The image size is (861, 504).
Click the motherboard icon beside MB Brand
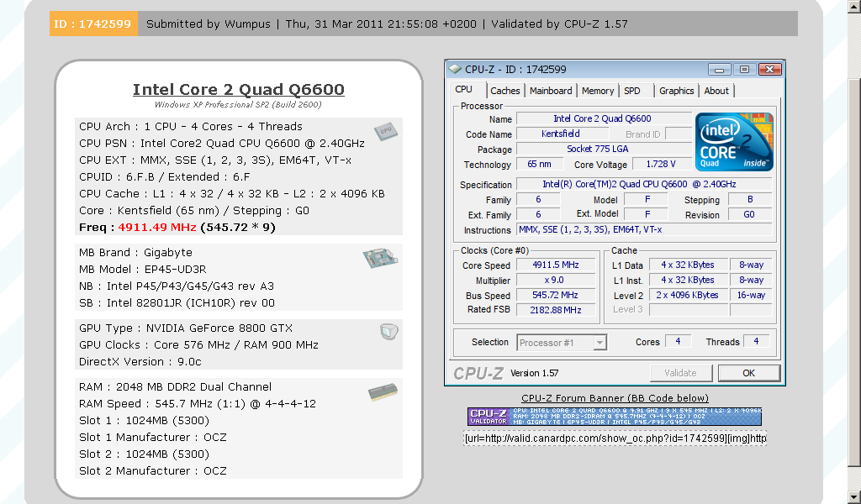tap(380, 257)
